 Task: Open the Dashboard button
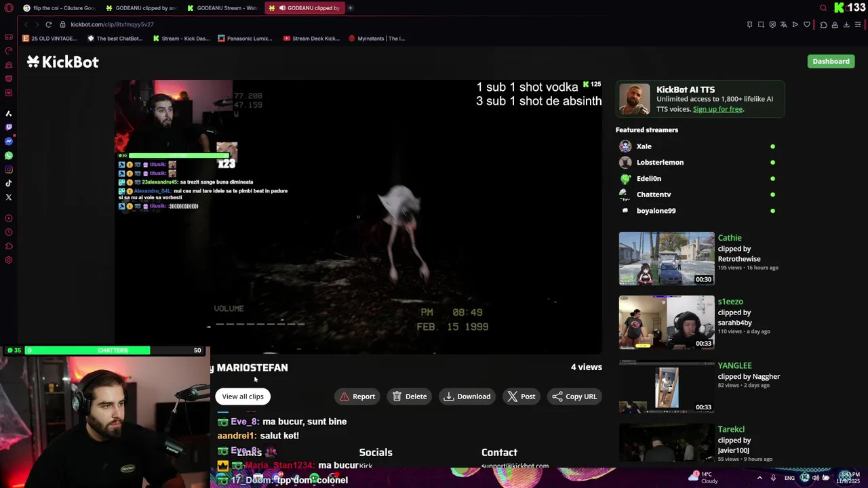coord(831,61)
